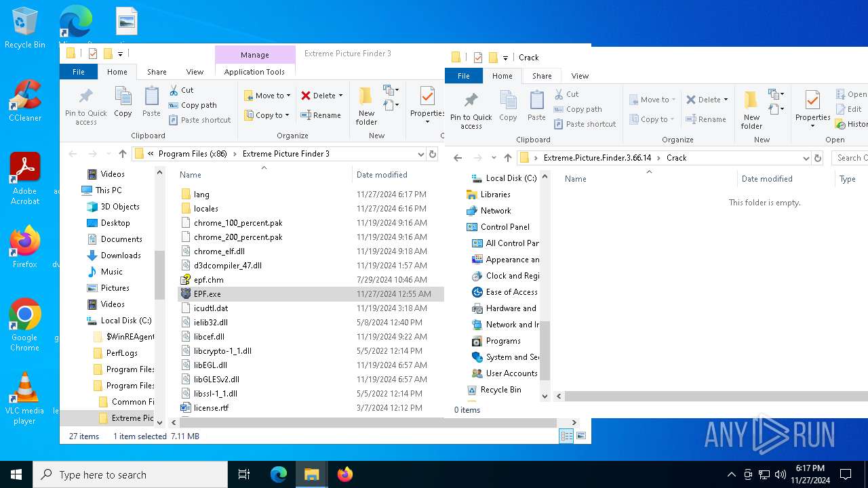This screenshot has width=868, height=488.
Task: Click the taskbar search box
Action: click(130, 474)
